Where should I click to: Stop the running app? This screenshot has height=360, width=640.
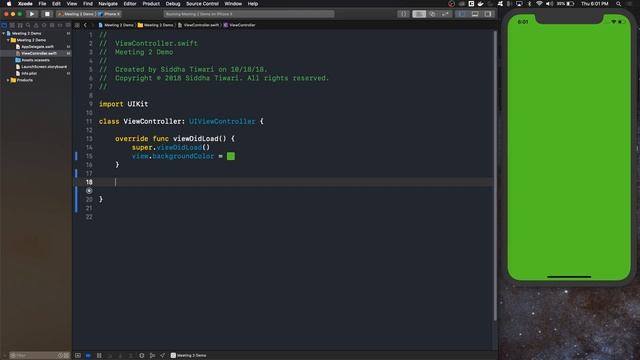click(47, 14)
